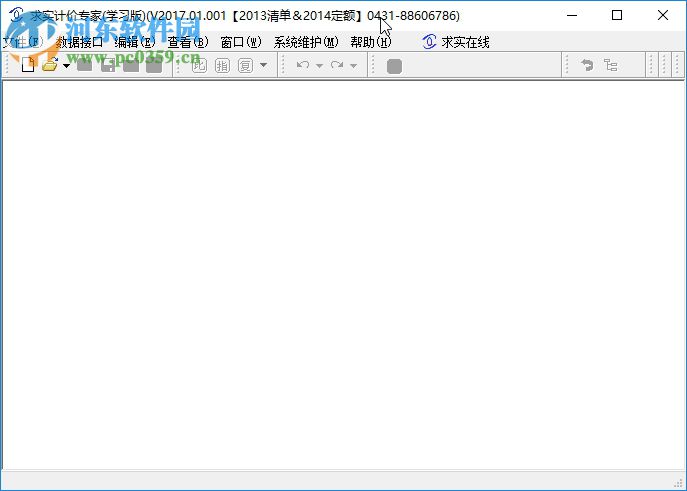Click the redo arrow icon
Screen dimensions: 687x491
tap(337, 65)
